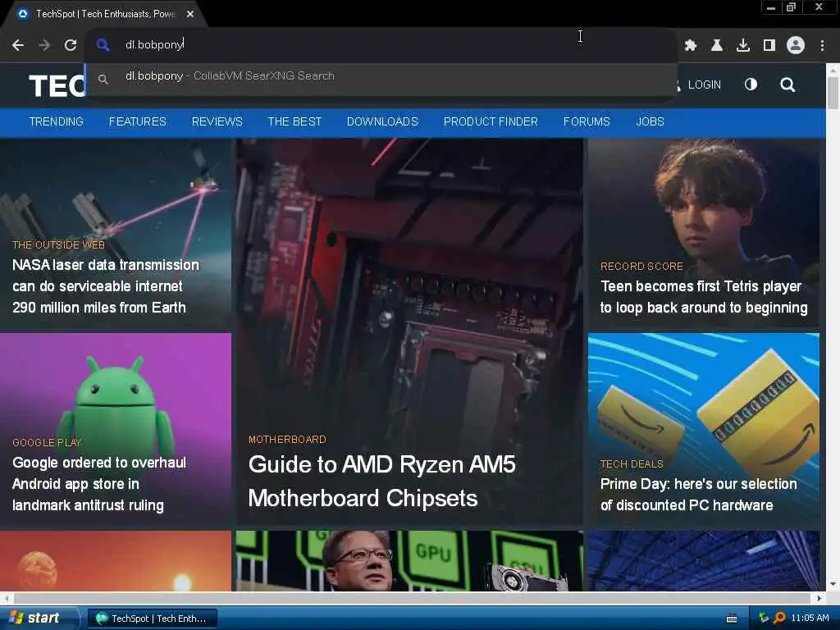Screen dimensions: 840x630
Task: Click the browser forward arrow
Action: (x=44, y=46)
